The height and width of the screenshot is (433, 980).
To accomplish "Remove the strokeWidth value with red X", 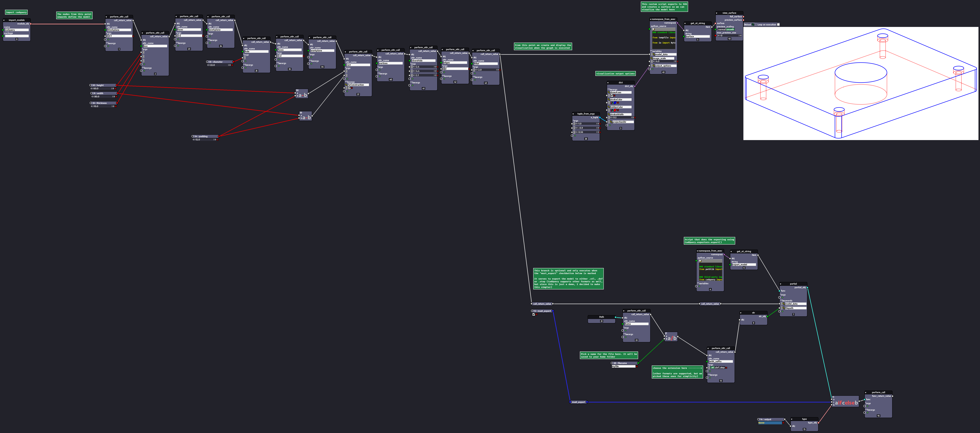I will [635, 118].
